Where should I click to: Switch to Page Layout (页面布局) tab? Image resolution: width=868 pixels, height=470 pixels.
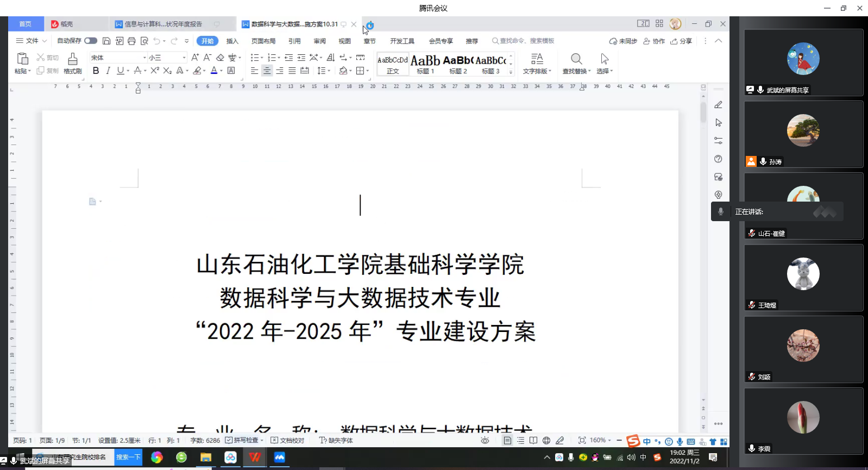tap(263, 41)
